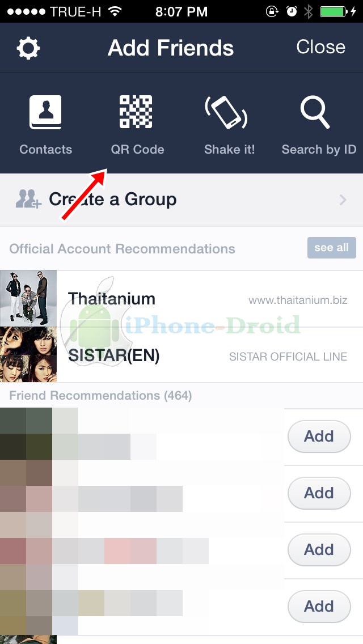Expand Create a Group chevron arrow
The image size is (363, 644).
coord(343,200)
